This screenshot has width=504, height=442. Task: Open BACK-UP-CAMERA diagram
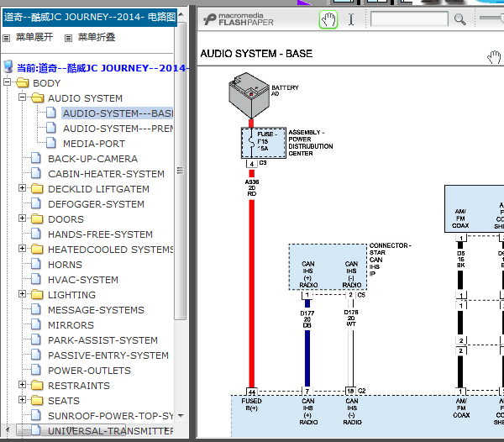pos(92,159)
